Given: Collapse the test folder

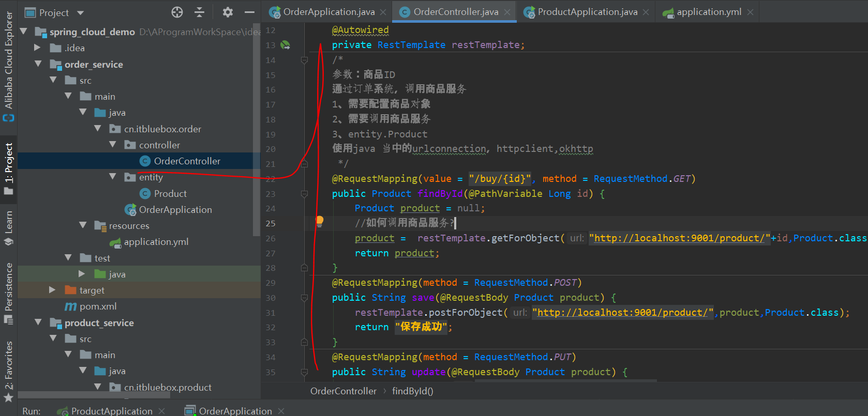Looking at the screenshot, I should coord(68,258).
